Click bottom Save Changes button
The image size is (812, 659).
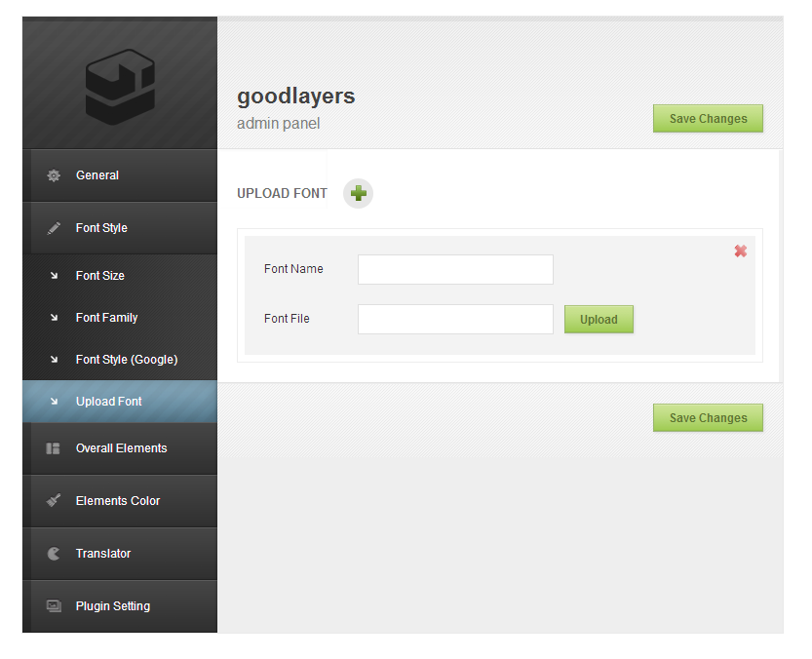click(708, 417)
